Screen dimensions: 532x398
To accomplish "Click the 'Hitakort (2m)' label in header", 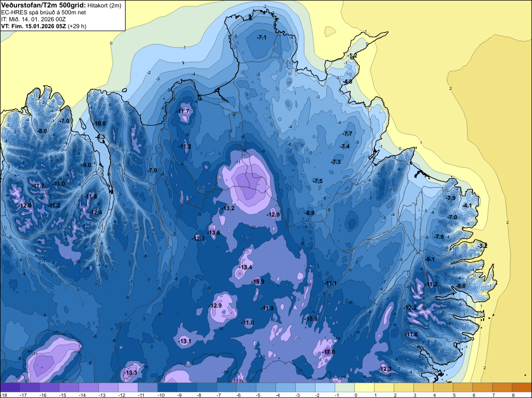I will (104, 5).
